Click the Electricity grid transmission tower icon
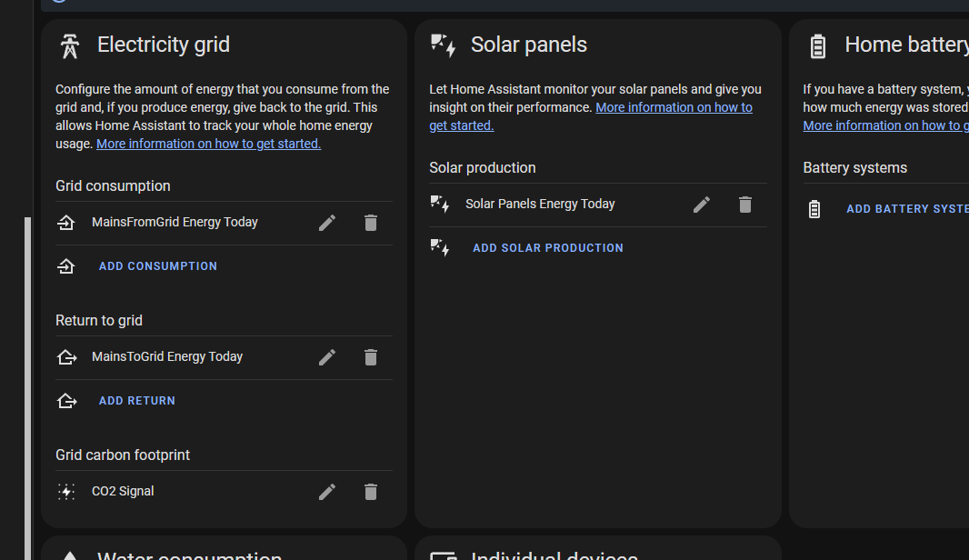Screen dimensions: 969x560 [x=70, y=45]
